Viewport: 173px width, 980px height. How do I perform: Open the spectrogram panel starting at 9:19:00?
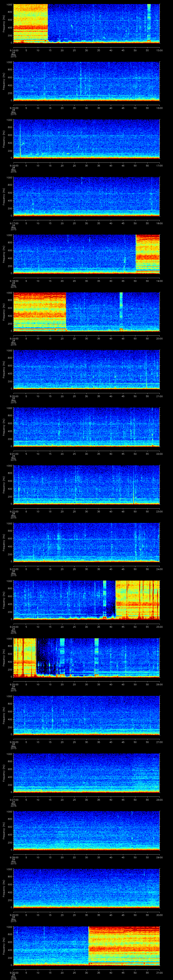(87, 312)
